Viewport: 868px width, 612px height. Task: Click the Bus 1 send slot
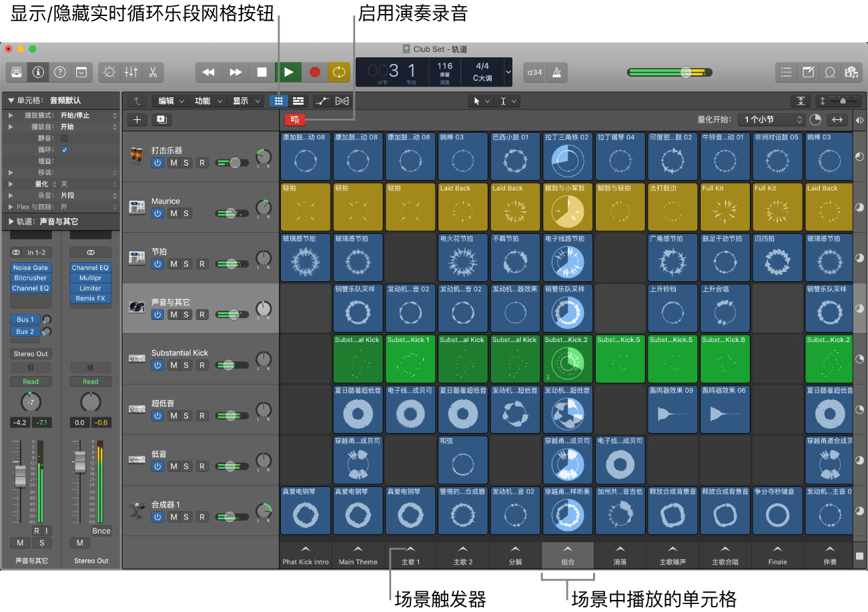(25, 319)
